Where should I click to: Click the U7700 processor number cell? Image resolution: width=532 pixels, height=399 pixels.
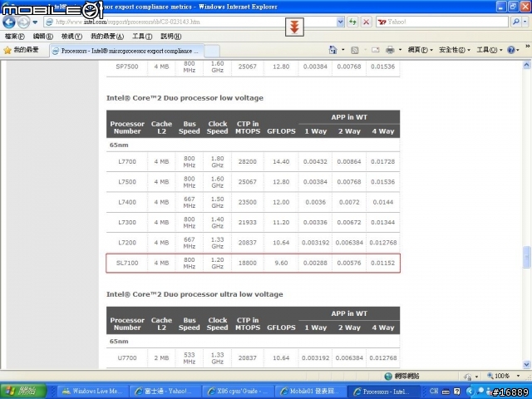pyautogui.click(x=127, y=358)
